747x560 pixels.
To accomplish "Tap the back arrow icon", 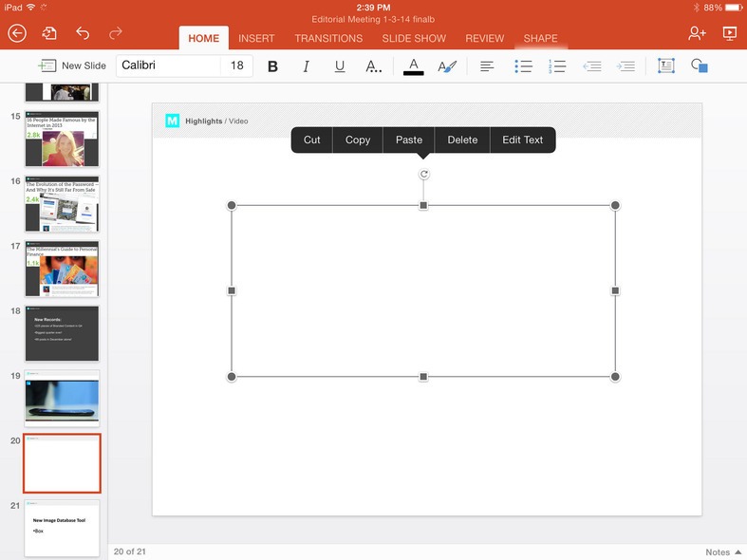I will click(17, 33).
